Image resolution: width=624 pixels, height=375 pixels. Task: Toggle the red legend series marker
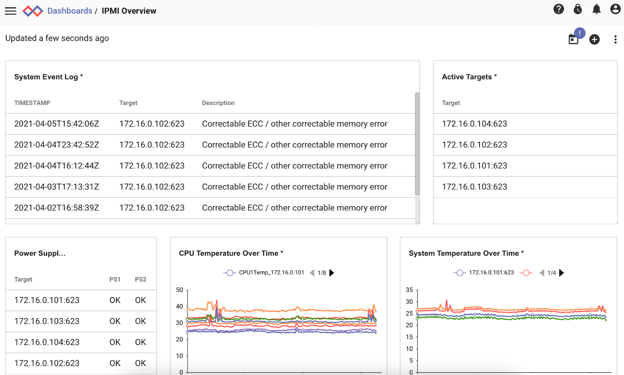click(526, 273)
